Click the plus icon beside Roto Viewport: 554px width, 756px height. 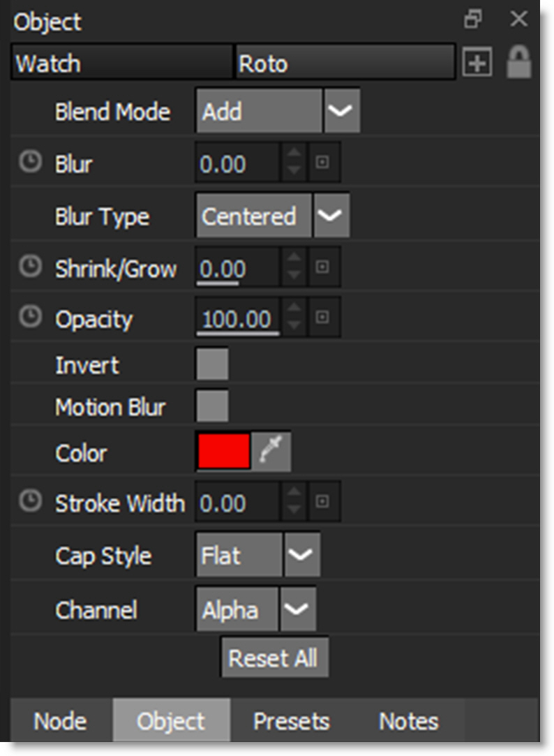pyautogui.click(x=477, y=64)
